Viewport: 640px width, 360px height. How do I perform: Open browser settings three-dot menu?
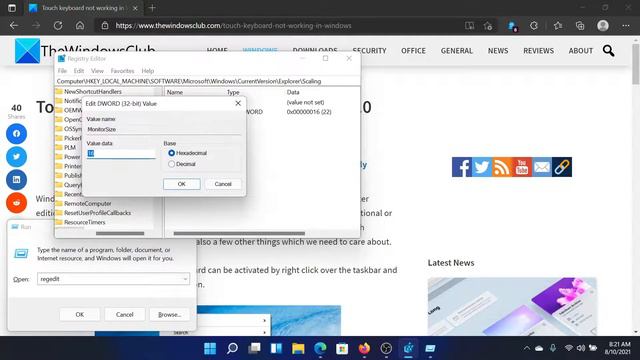[x=626, y=25]
